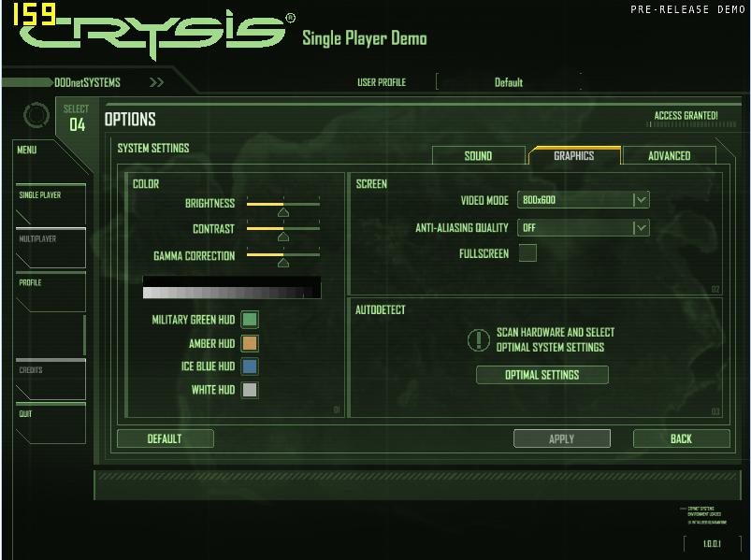Viewport: 751px width, 560px height.
Task: Click the Contrast slider handle
Action: [x=283, y=237]
